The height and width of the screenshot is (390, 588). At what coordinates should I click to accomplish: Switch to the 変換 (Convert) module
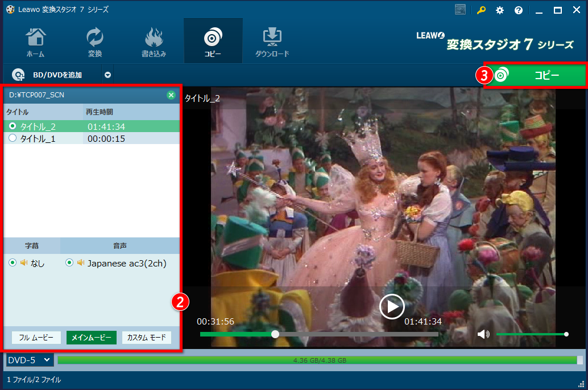pyautogui.click(x=94, y=42)
